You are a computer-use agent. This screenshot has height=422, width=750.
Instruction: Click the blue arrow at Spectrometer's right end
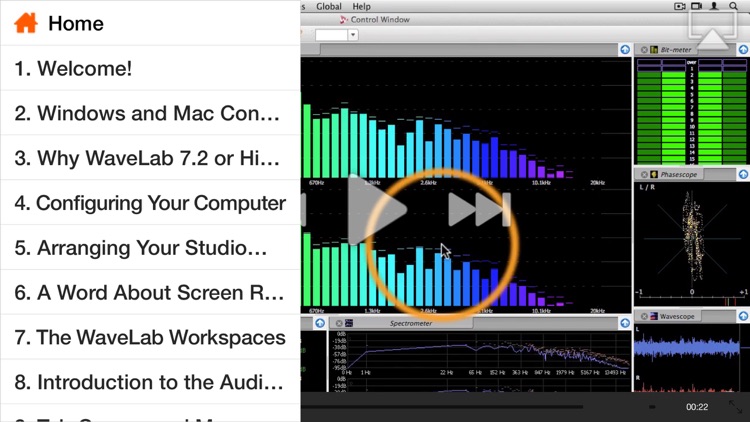point(625,323)
